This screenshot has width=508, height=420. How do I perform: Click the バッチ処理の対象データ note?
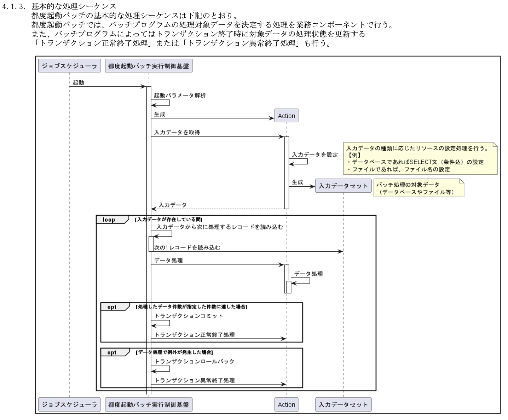click(419, 187)
